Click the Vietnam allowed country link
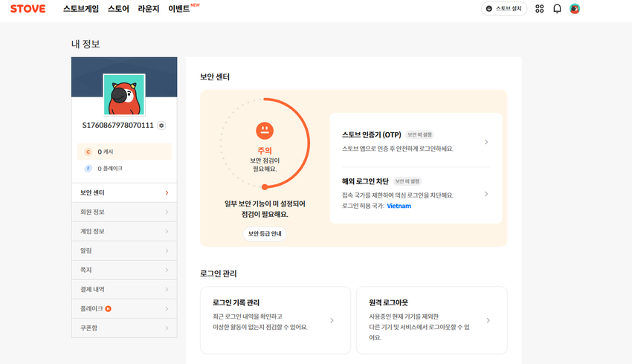This screenshot has width=632, height=364. (399, 206)
